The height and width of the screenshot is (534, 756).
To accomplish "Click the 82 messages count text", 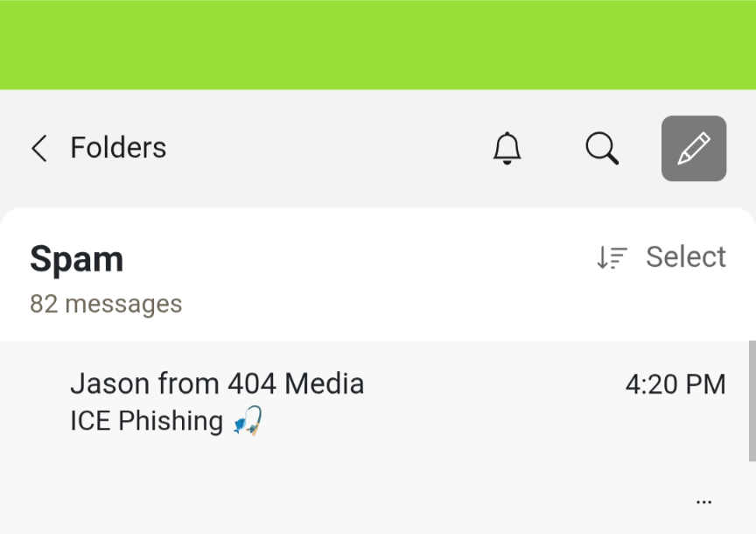I will point(106,304).
